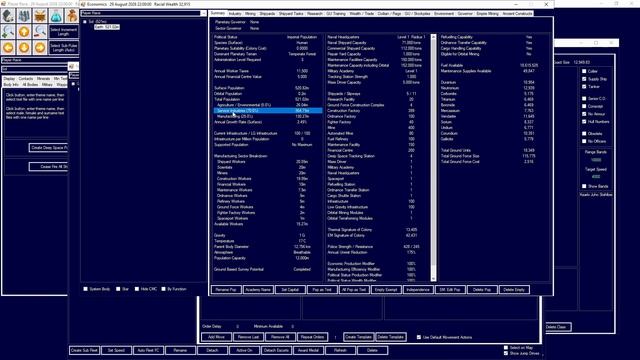The height and width of the screenshot is (360, 640).
Task: Uncheck the Hull Numbers checkbox
Action: [x=584, y=122]
